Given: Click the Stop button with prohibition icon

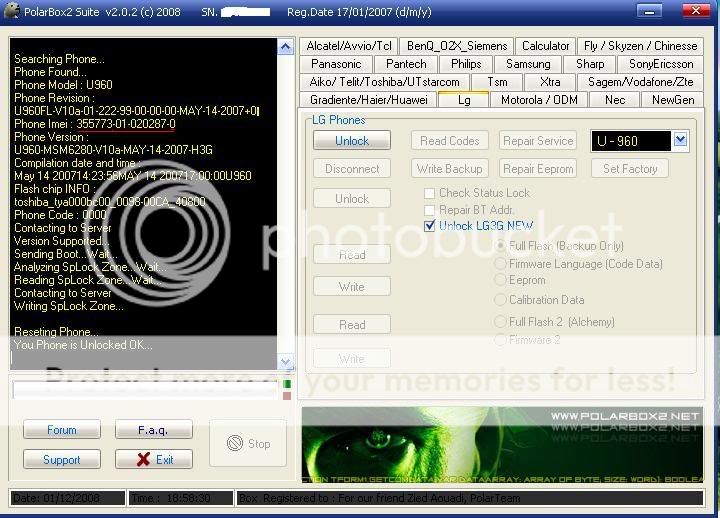Looking at the screenshot, I should (x=248, y=444).
